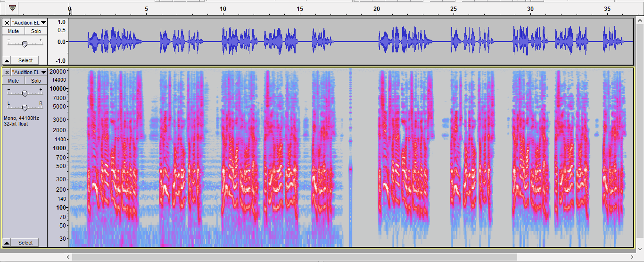This screenshot has height=262, width=644.
Task: Collapse the spectrogram track
Action: [x=7, y=243]
